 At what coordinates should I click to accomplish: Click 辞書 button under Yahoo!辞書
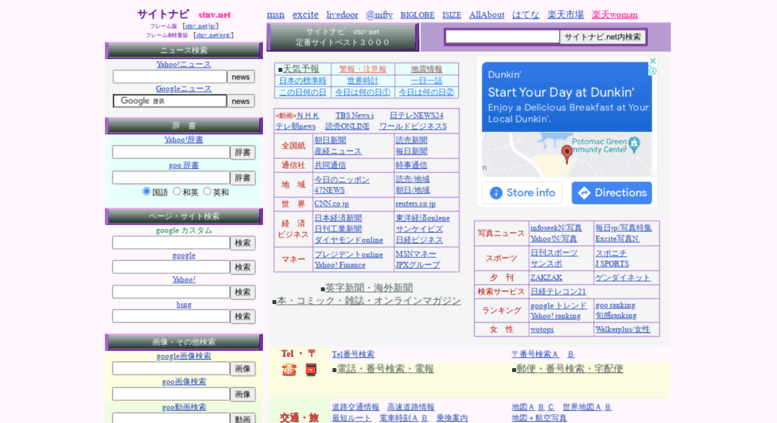click(x=243, y=153)
